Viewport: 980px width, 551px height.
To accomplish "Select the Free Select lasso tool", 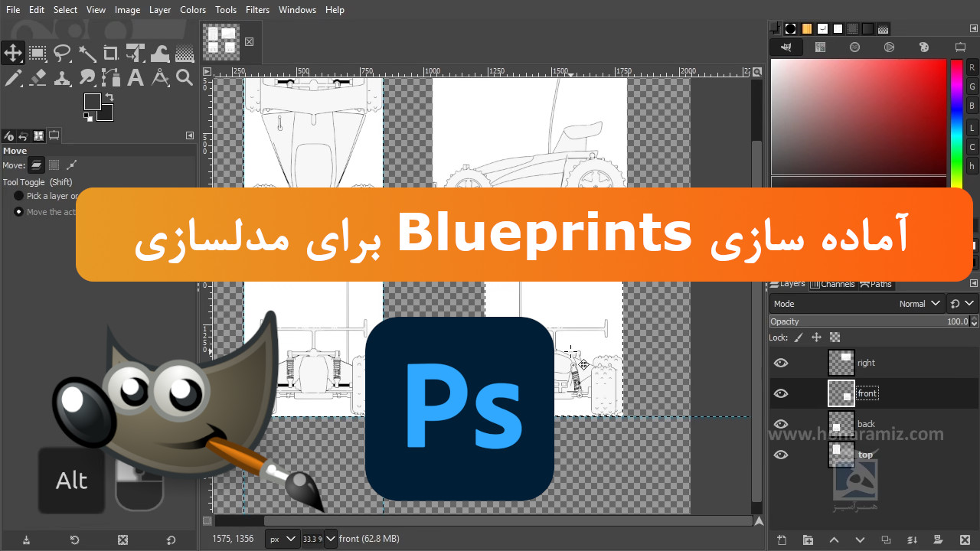I will [x=62, y=53].
